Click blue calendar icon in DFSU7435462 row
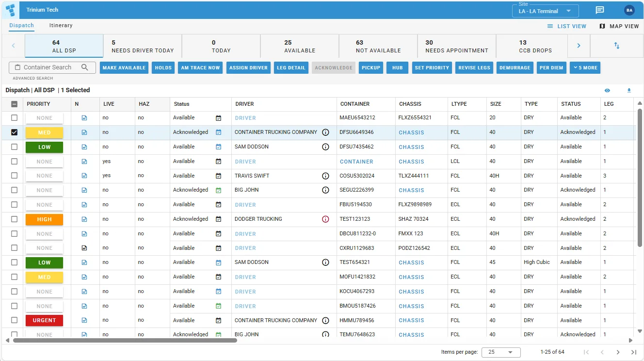Image resolution: width=644 pixels, height=361 pixels. (x=218, y=147)
